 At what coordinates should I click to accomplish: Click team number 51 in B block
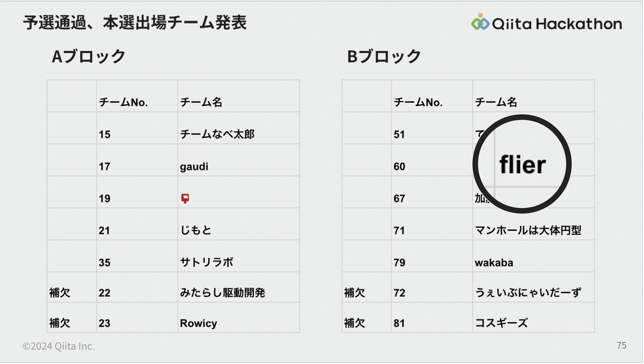point(399,135)
